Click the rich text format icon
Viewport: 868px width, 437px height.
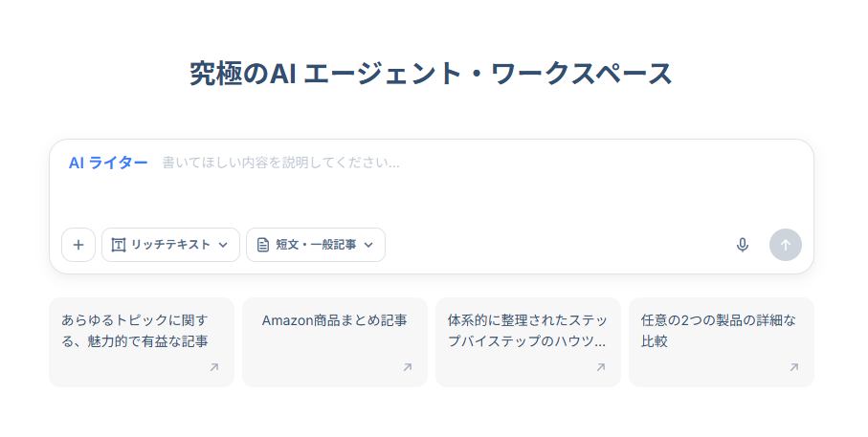(119, 245)
